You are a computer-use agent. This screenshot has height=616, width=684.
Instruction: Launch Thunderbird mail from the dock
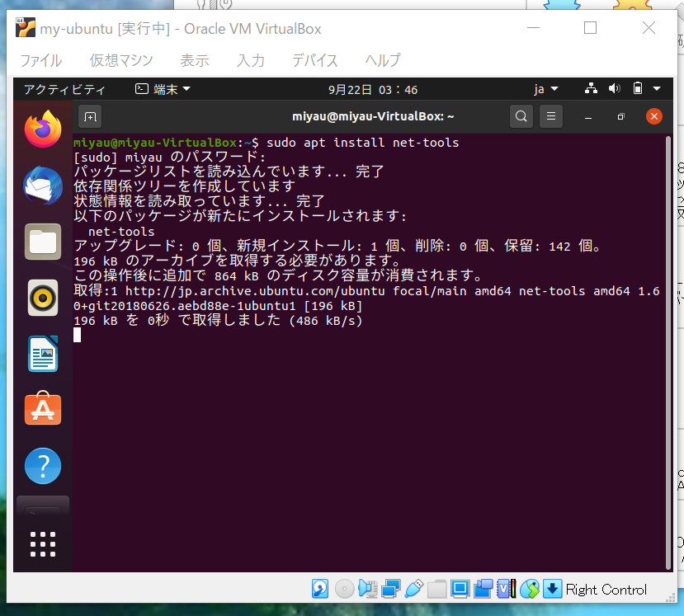point(43,186)
